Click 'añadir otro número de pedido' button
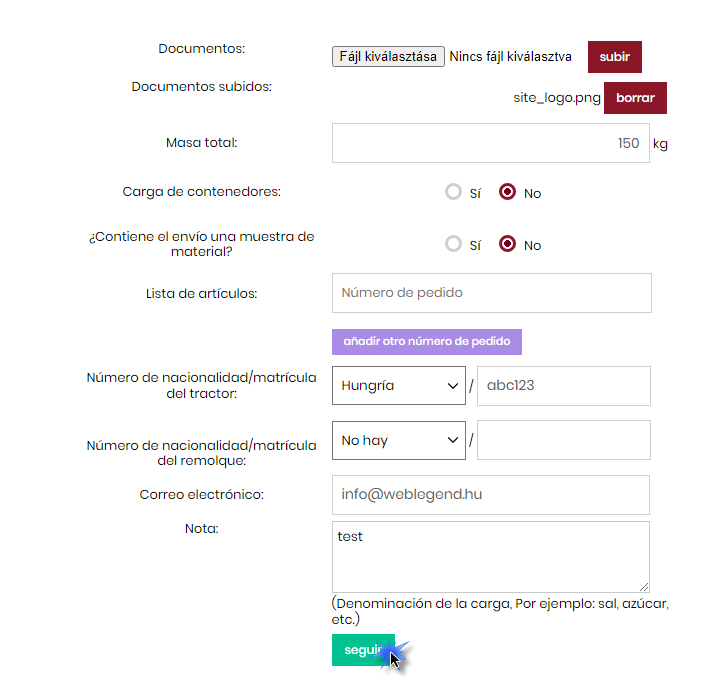 [x=427, y=341]
